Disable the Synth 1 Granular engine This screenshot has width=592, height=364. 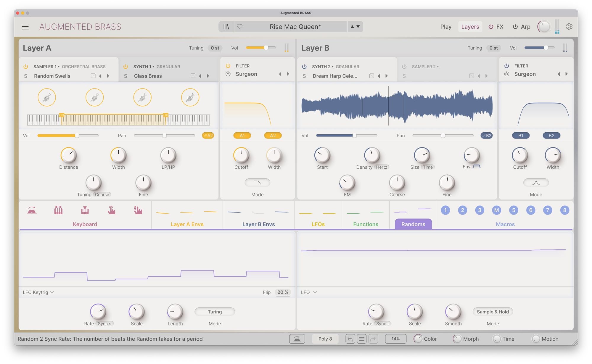(x=126, y=67)
